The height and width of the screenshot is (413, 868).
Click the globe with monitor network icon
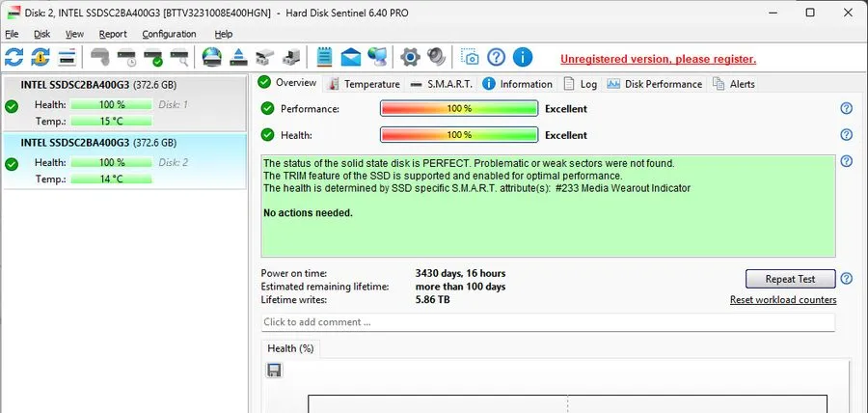pyautogui.click(x=377, y=57)
